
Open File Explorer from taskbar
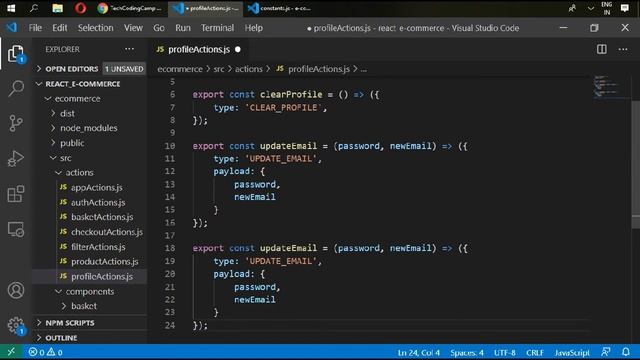(x=58, y=8)
